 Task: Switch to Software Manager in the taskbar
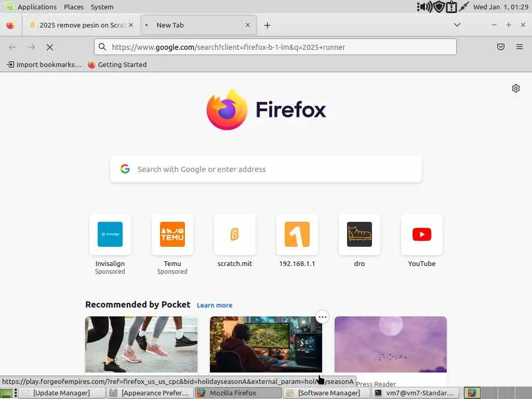pyautogui.click(x=327, y=393)
